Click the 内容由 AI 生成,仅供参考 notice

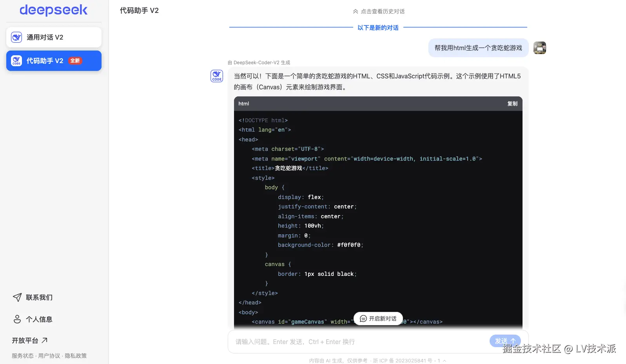338,361
